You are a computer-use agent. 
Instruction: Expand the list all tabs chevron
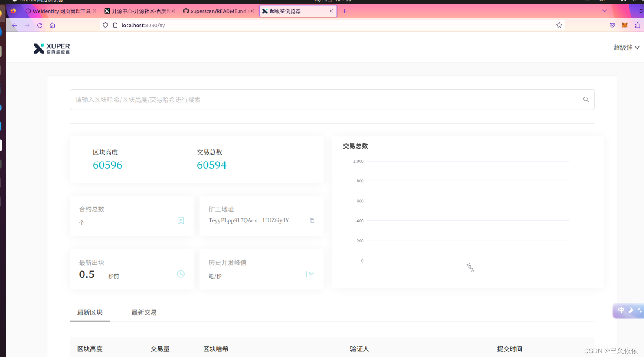point(604,11)
